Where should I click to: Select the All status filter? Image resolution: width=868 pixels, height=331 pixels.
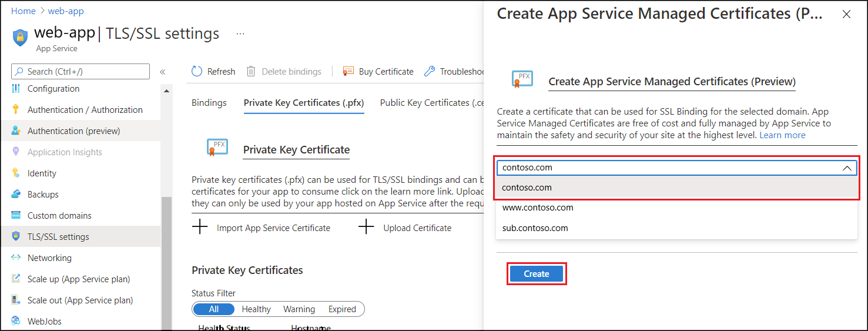[213, 309]
